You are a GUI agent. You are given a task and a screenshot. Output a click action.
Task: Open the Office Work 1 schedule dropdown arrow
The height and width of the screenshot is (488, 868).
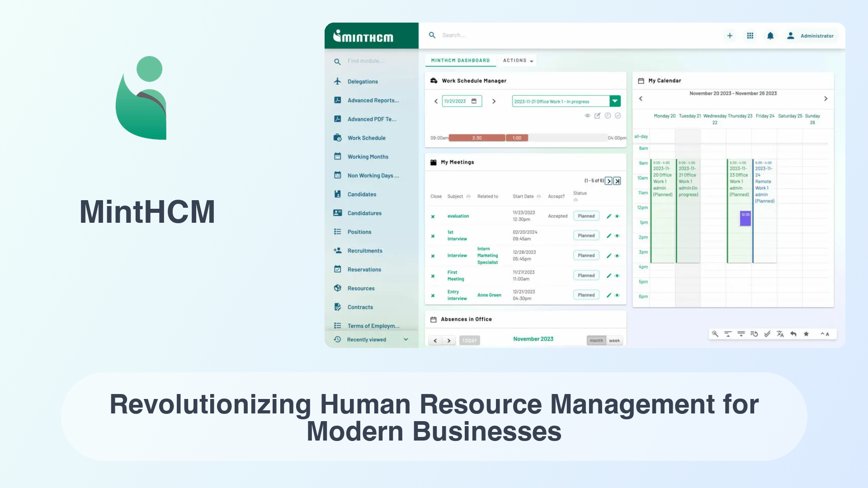(x=615, y=101)
